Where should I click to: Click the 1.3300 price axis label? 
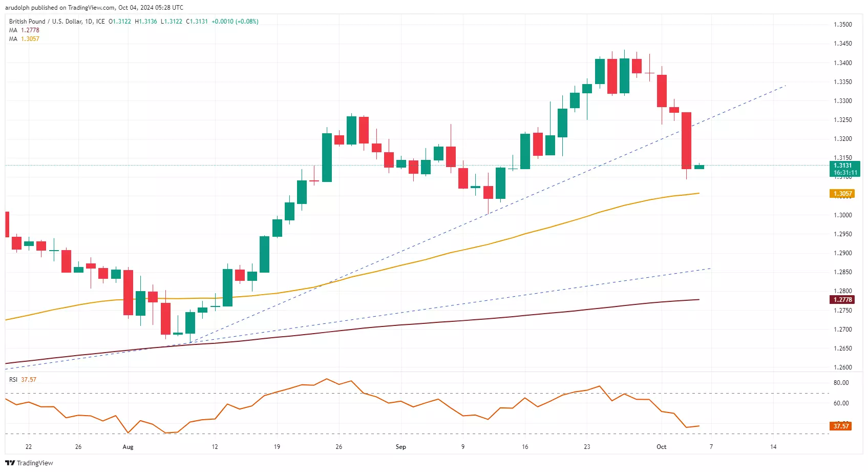point(843,101)
